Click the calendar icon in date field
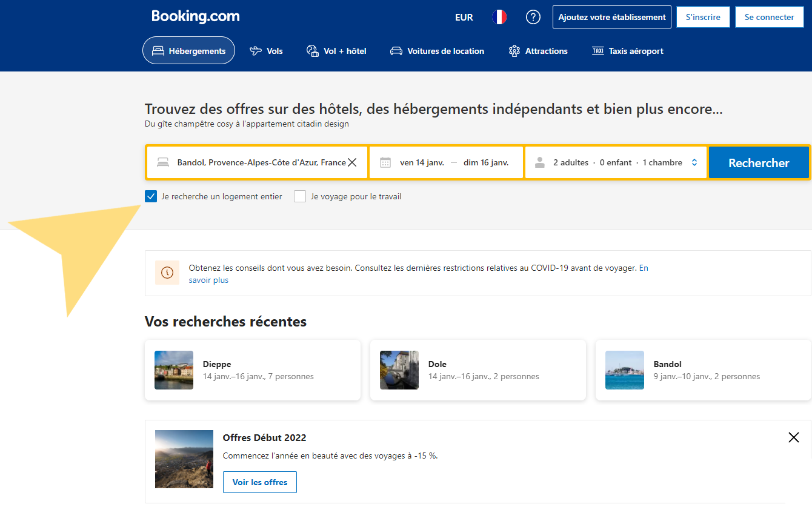 385,162
